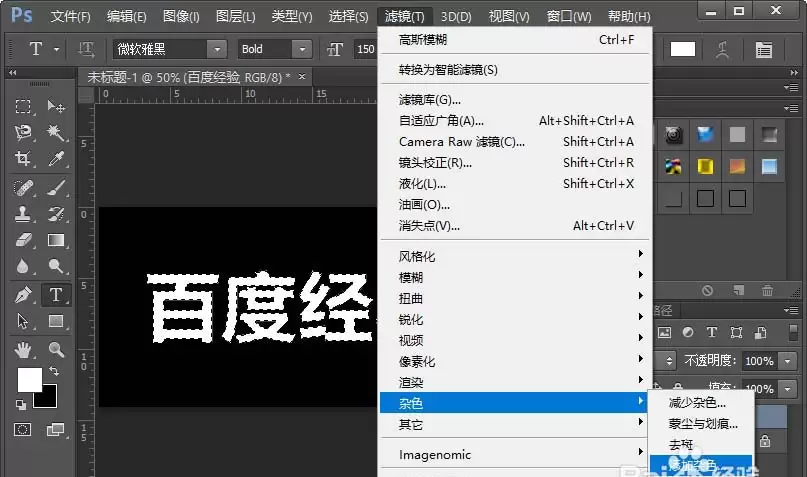807x477 pixels.
Task: Select the Crop tool
Action: [23, 158]
